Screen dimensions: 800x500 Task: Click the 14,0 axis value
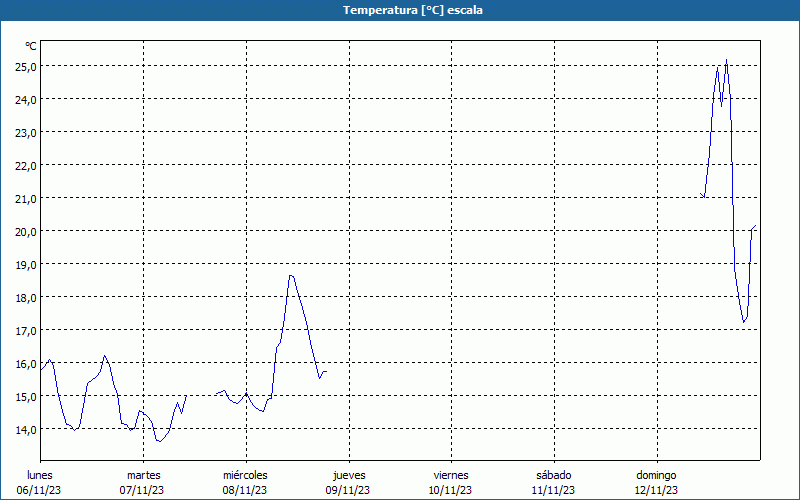click(26, 430)
